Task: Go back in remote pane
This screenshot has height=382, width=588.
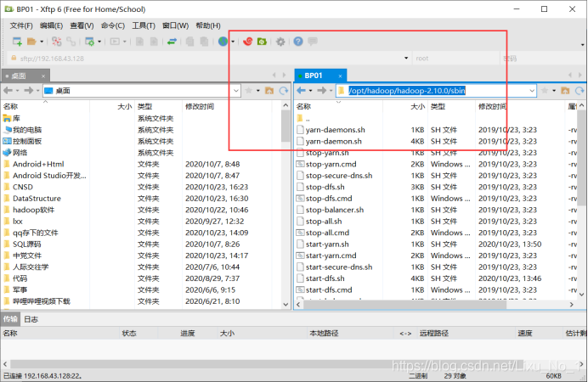Action: pos(301,91)
